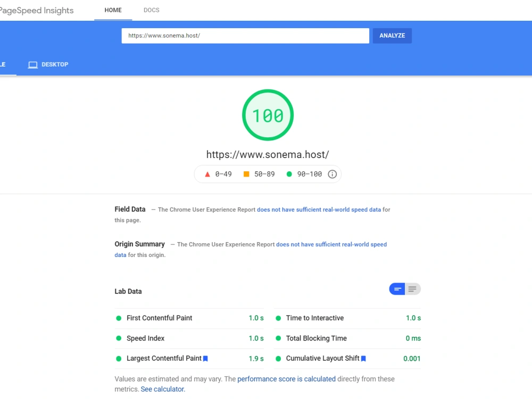Switch to the DESKTOP results tab
Image resolution: width=532 pixels, height=399 pixels.
(x=48, y=64)
